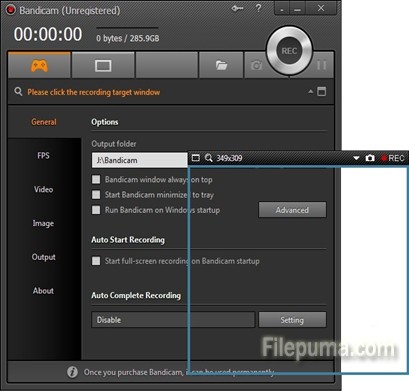The width and height of the screenshot is (409, 392).
Task: Click the red REC button on overlay bar
Action: point(393,158)
